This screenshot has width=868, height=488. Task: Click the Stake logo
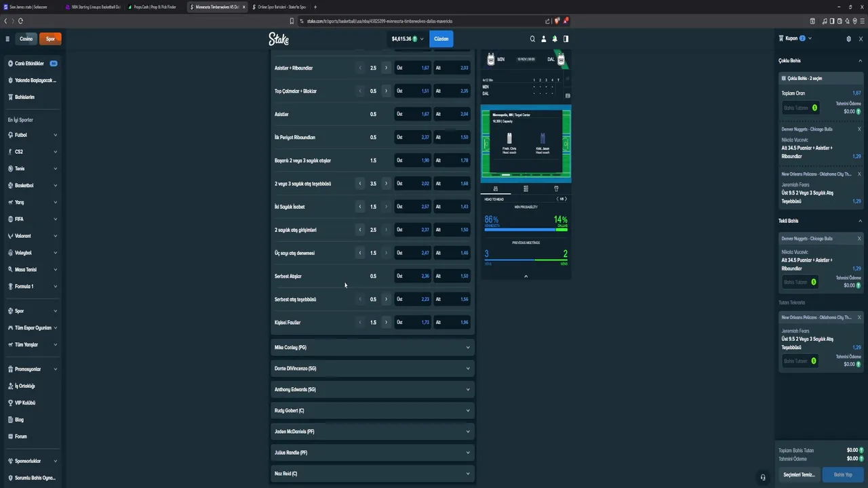279,39
